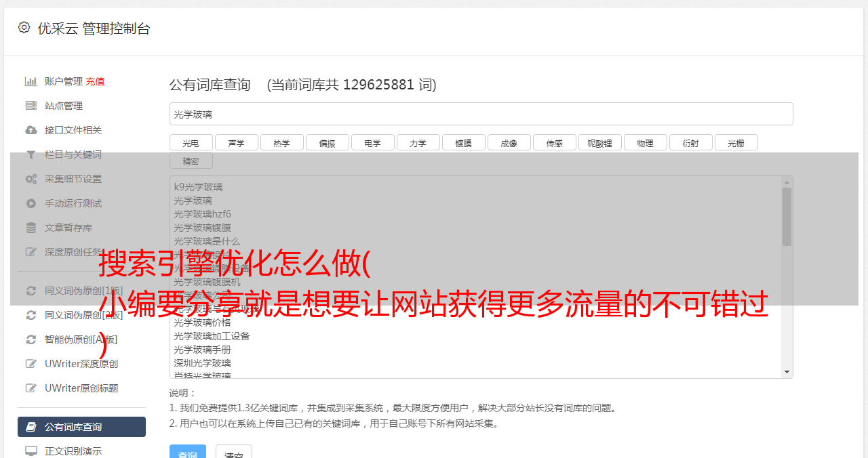Click the cloud upload icon for 接口文件相关
868x458 pixels.
(31, 130)
